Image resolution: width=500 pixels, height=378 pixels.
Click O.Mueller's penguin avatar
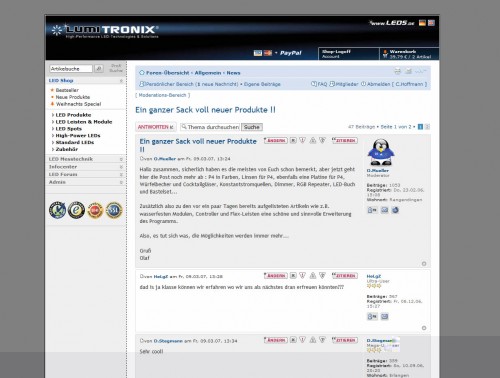click(381, 152)
